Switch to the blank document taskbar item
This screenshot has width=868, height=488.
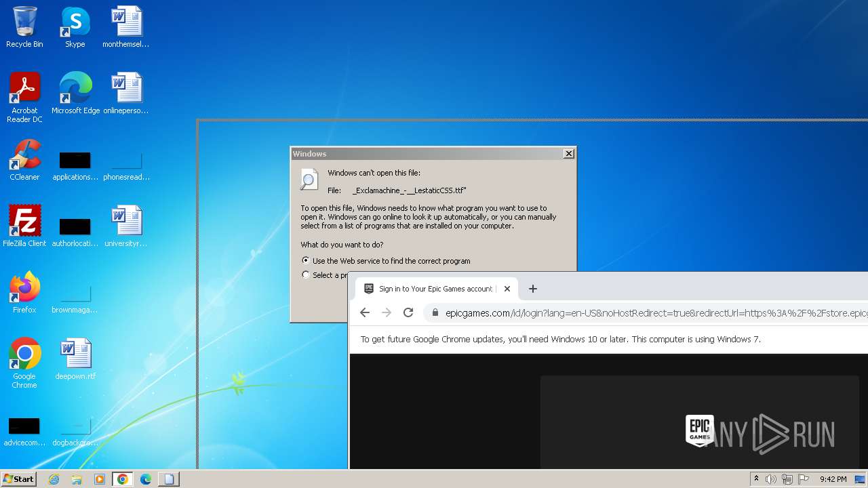pyautogui.click(x=169, y=479)
